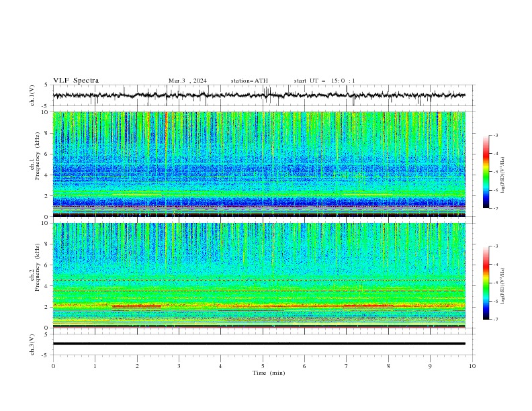
Task: Click the "4" tick on the time axis
Action: 220,366
